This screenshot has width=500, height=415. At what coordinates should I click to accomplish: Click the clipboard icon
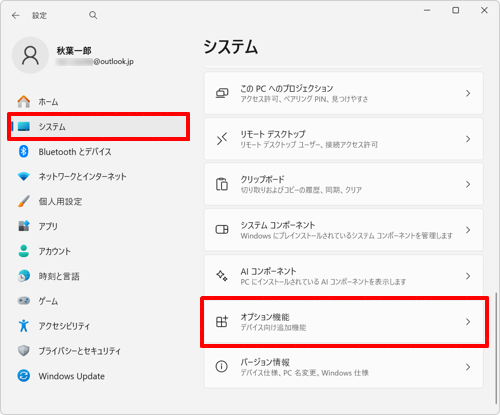point(222,184)
